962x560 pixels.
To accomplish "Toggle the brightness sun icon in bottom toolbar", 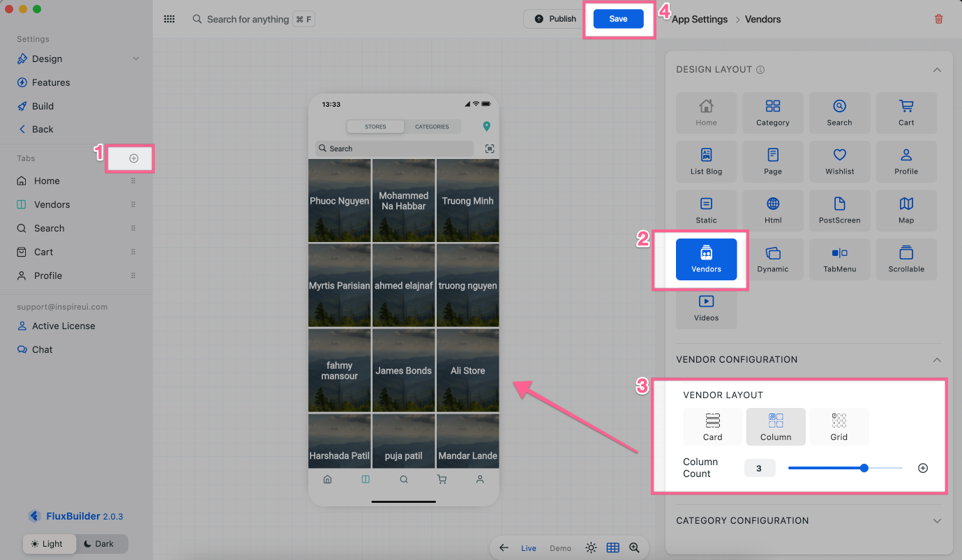I will click(x=591, y=548).
